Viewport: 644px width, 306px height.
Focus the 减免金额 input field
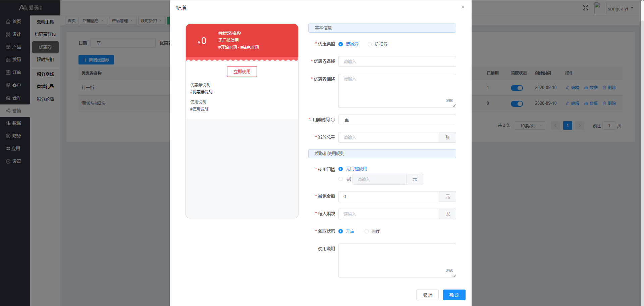click(x=389, y=196)
